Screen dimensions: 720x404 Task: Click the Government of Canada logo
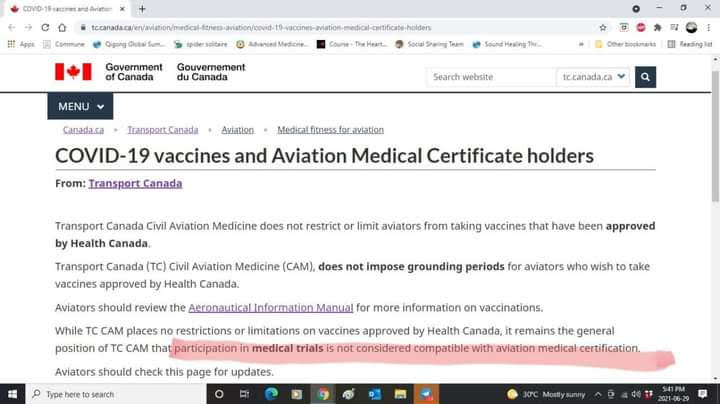(150, 72)
